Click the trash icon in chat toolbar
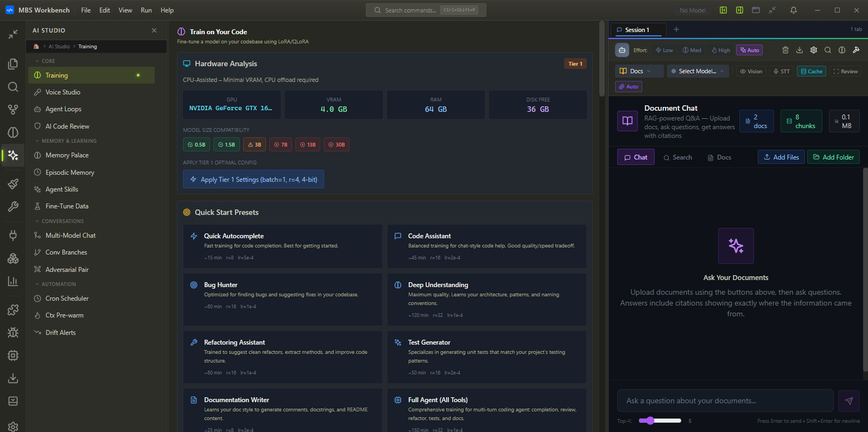 785,50
